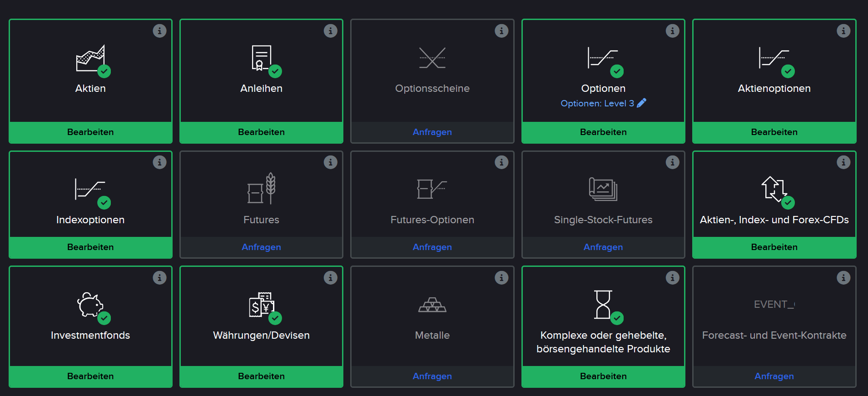Screen dimensions: 868x396
Task: Click Bearbeiten under Indexoptionen
Action: (90, 247)
